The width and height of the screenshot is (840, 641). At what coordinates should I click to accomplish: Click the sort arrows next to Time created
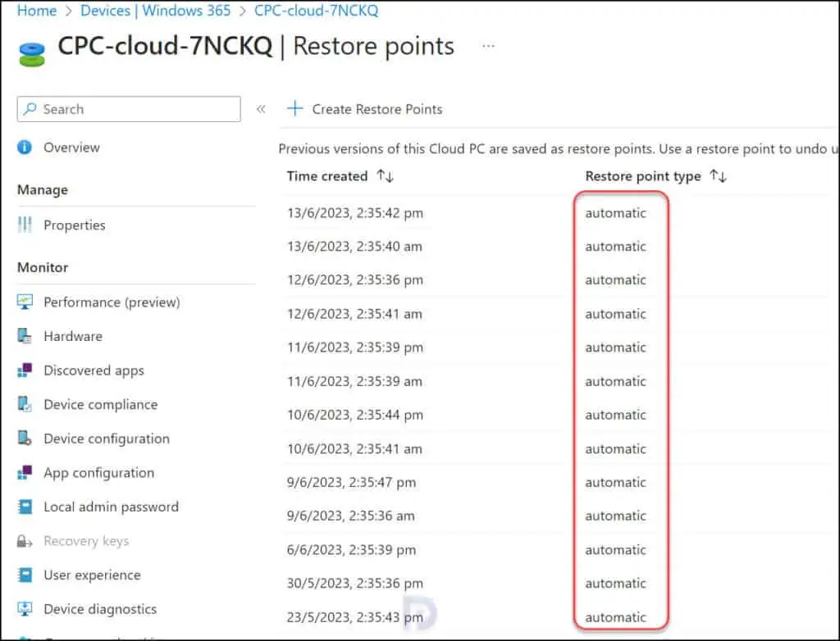(386, 175)
